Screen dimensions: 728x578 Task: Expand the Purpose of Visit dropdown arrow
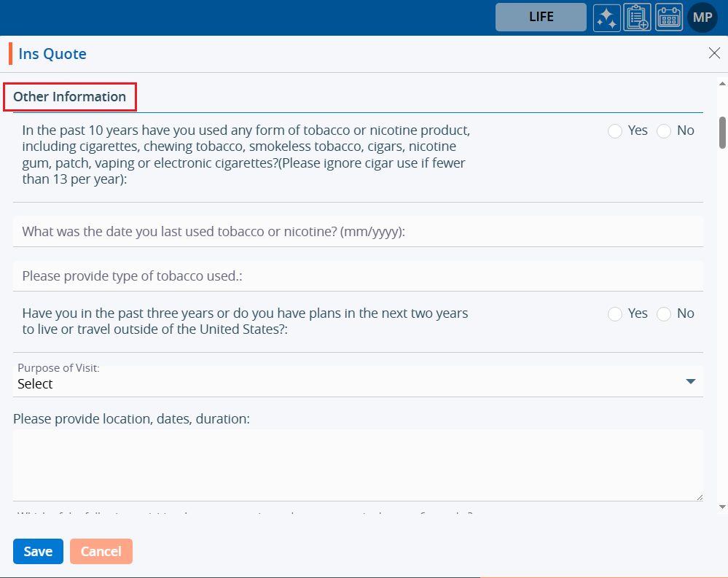coord(691,382)
